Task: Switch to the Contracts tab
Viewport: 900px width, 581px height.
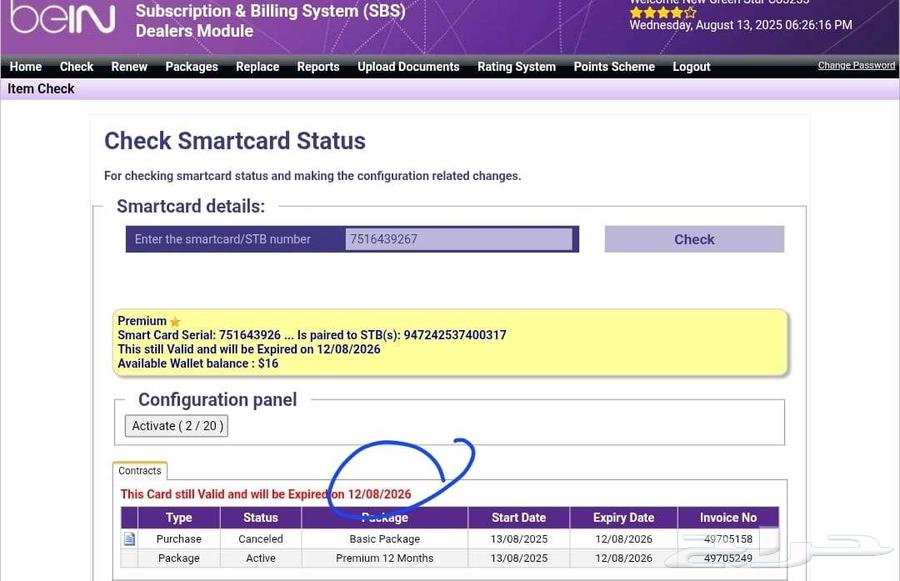Action: [x=140, y=471]
